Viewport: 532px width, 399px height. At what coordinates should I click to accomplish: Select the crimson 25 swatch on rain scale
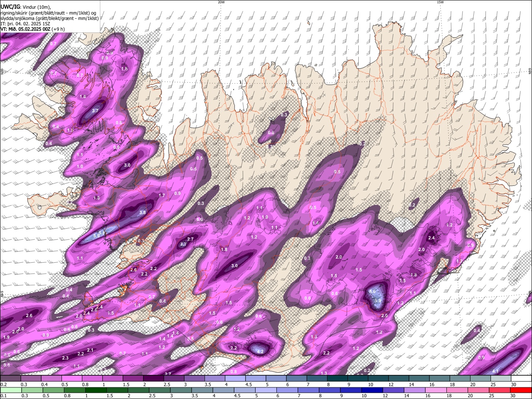coord(500,390)
